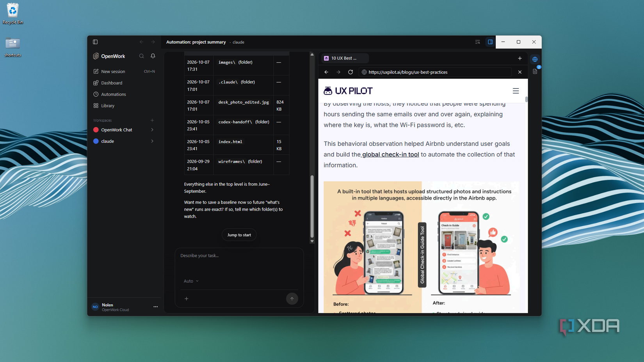
Task: Go forward in session history
Action: pyautogui.click(x=153, y=42)
